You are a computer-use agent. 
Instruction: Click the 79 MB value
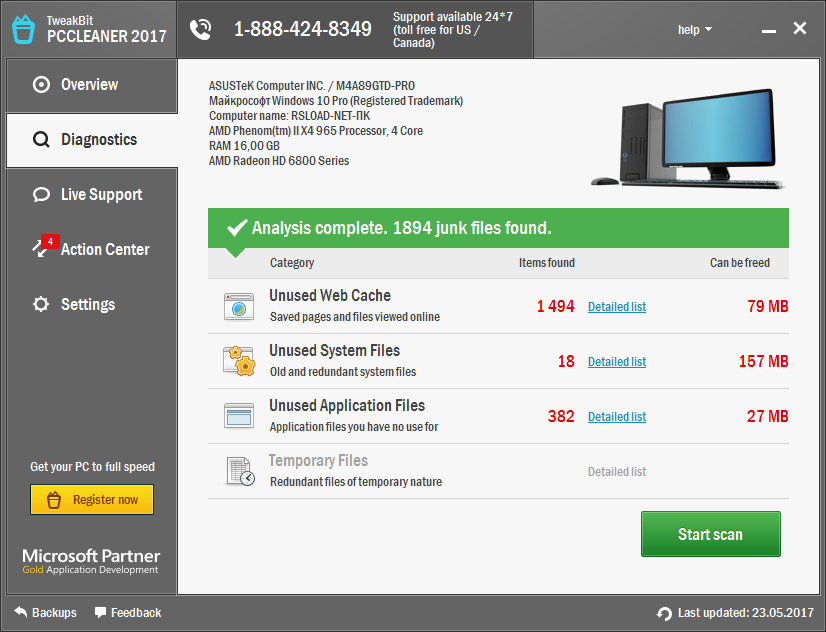pos(768,307)
